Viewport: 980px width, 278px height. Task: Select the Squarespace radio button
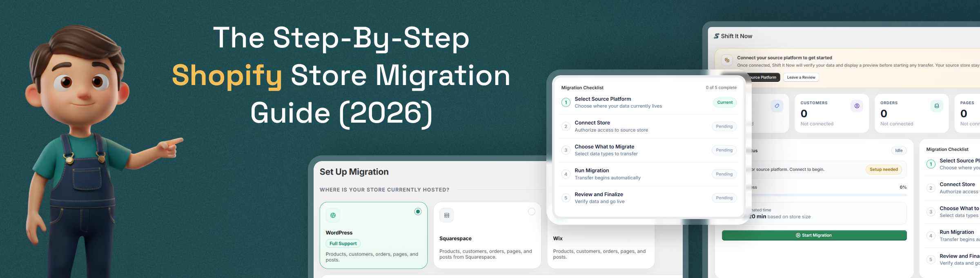532,211
